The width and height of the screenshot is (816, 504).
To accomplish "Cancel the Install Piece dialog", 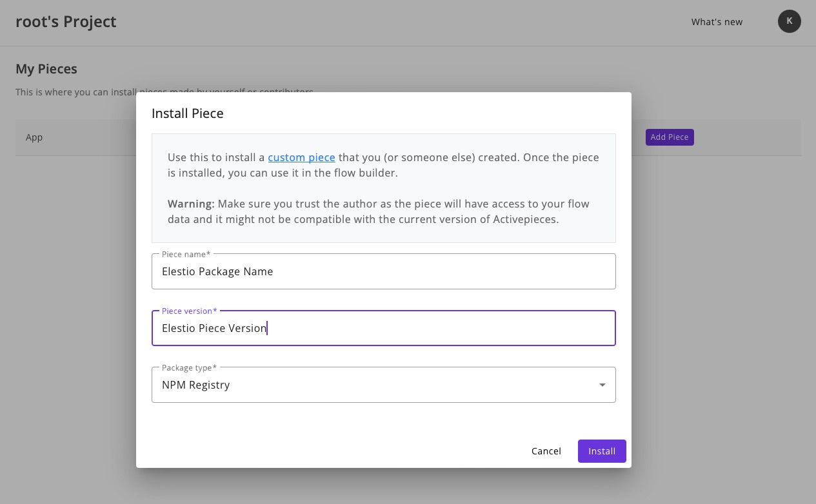I will pos(546,451).
